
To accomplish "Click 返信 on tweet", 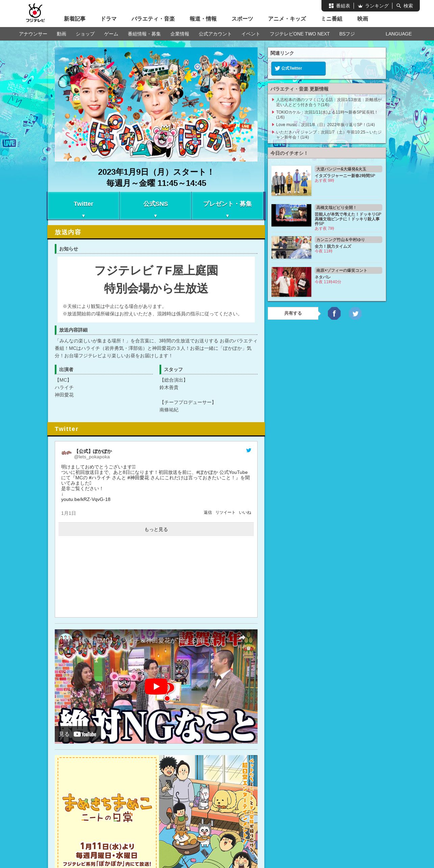I will coord(208,512).
